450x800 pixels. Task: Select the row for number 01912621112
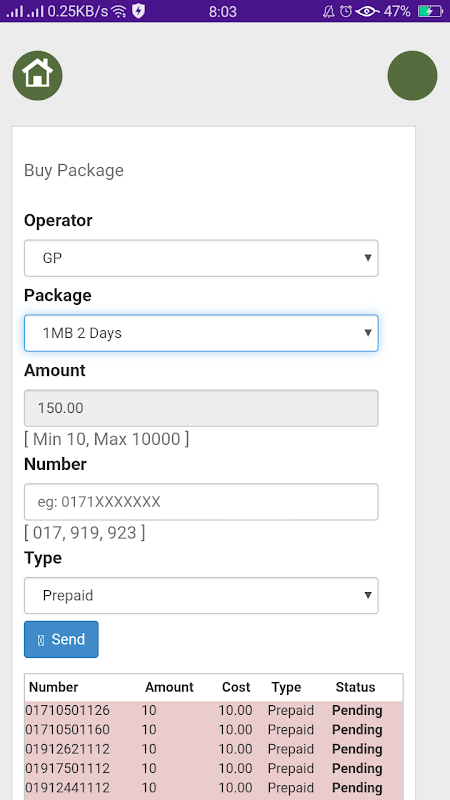214,749
